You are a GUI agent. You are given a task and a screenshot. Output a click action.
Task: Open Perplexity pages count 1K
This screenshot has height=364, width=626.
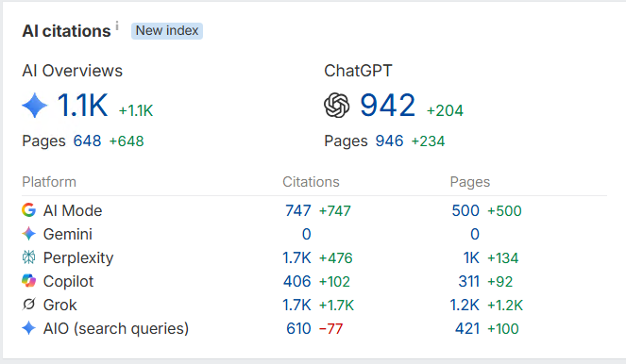[x=471, y=257]
